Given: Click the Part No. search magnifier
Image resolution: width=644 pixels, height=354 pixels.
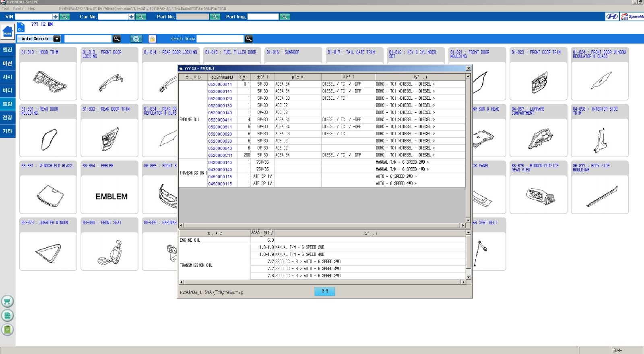Looking at the screenshot, I should click(215, 16).
